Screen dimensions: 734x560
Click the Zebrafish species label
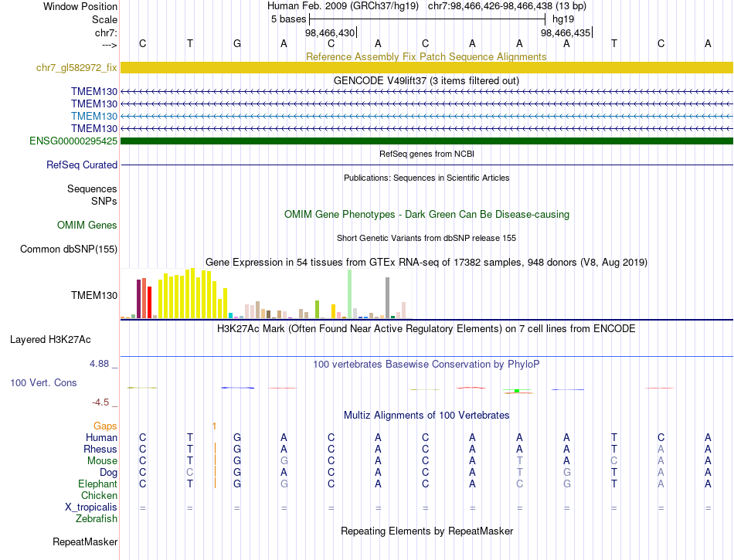point(97,518)
